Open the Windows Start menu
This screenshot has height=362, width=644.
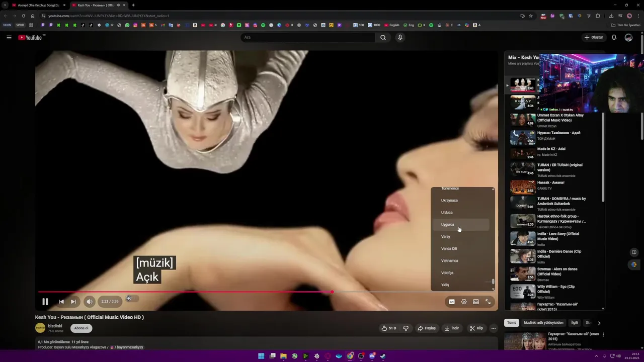pos(261,356)
